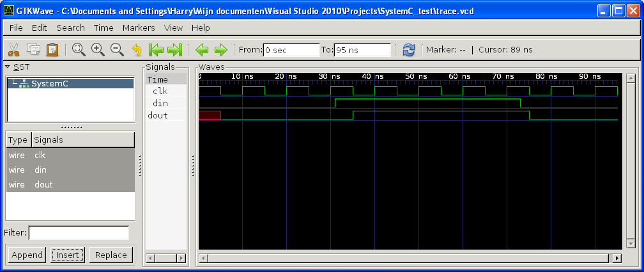Jump to the start of the trace
This screenshot has width=644, height=272.
155,50
